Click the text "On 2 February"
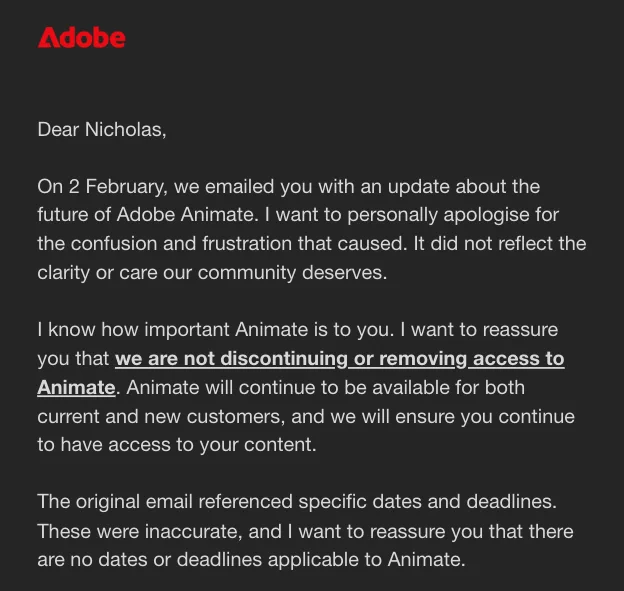This screenshot has height=591, width=624. point(100,187)
